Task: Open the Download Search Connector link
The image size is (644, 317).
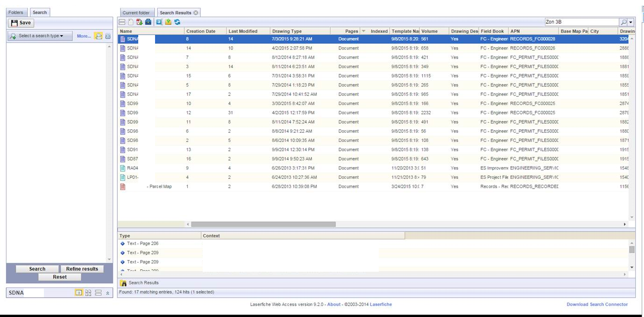Action: pyautogui.click(x=597, y=304)
